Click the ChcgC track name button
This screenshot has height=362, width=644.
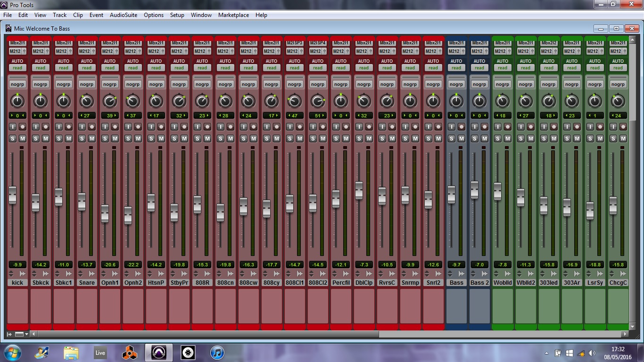coord(618,283)
